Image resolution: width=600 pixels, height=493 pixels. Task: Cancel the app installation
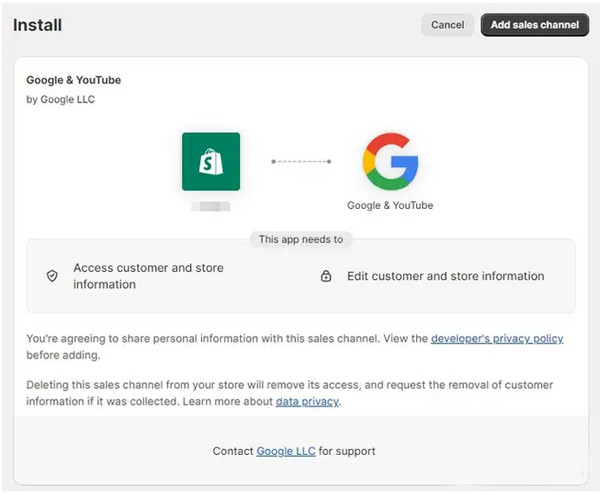click(447, 25)
